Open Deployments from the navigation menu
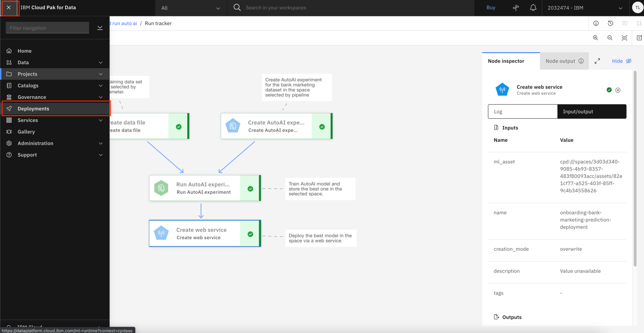Image resolution: width=644 pixels, height=333 pixels. (55, 108)
